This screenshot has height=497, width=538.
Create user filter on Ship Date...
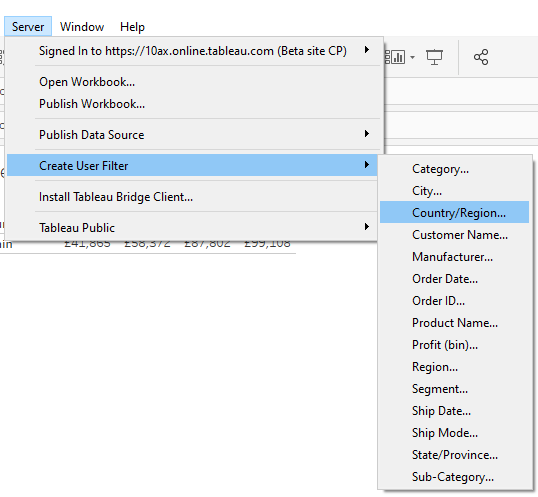tap(454, 411)
